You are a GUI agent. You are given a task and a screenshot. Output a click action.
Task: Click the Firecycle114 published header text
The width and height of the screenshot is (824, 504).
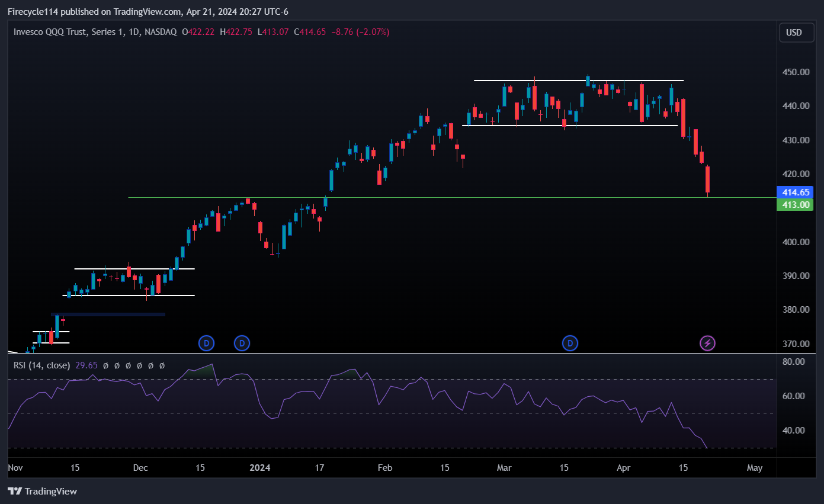click(148, 12)
